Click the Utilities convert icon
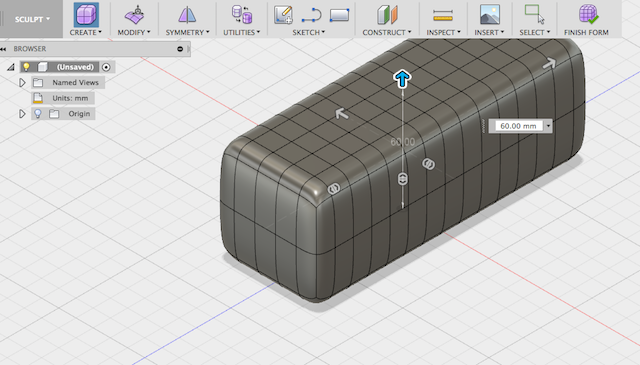 tap(242, 15)
